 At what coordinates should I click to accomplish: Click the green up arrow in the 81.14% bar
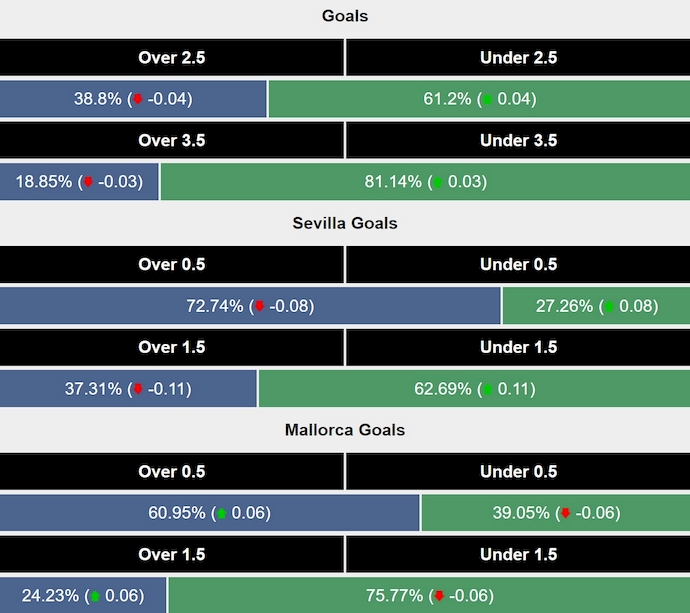pos(437,182)
